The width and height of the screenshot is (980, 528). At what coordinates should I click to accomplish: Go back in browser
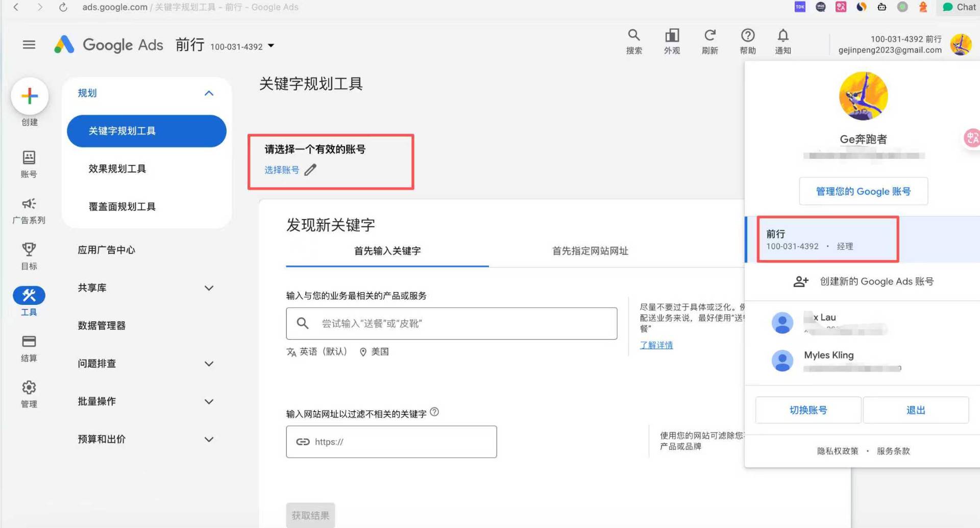tap(16, 7)
